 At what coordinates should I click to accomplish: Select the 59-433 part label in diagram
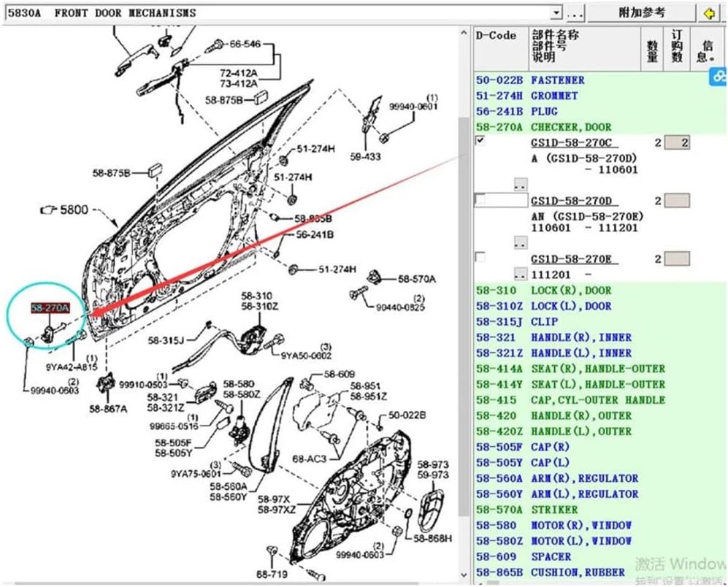(365, 156)
